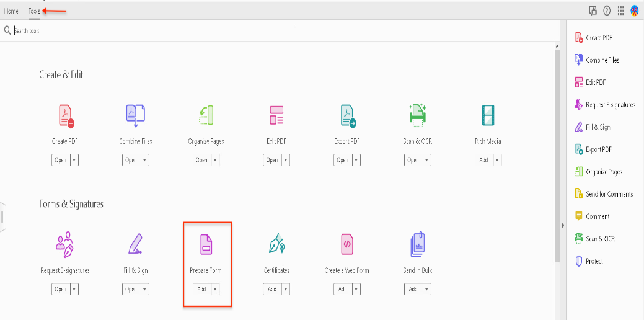
Task: Collapse the right tools pane arrow
Action: [562, 224]
